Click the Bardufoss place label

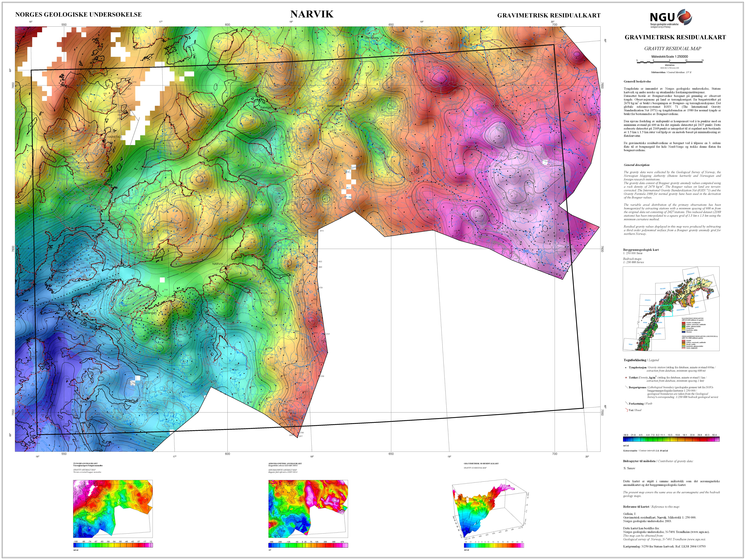pos(372,38)
